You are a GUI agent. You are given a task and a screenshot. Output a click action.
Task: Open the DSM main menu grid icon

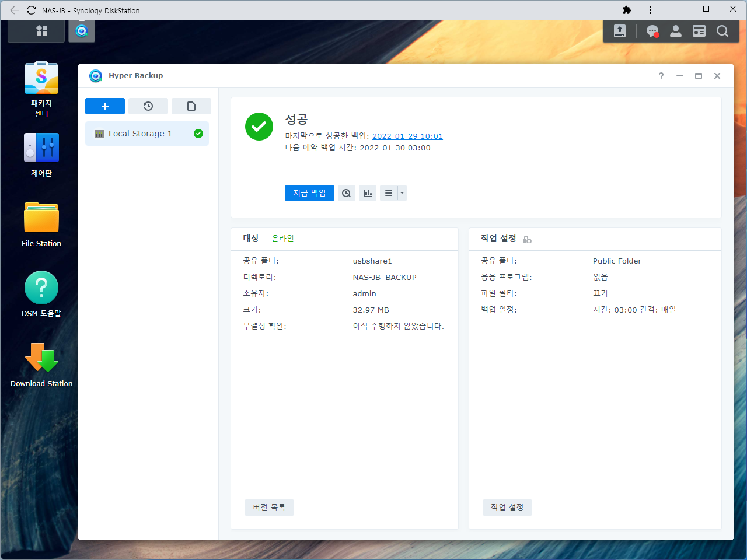click(42, 31)
